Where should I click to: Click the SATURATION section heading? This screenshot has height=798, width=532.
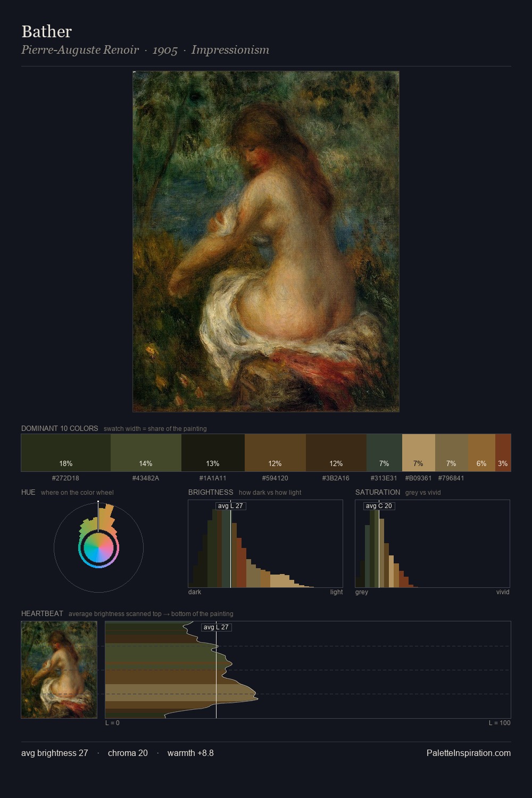[x=378, y=492]
